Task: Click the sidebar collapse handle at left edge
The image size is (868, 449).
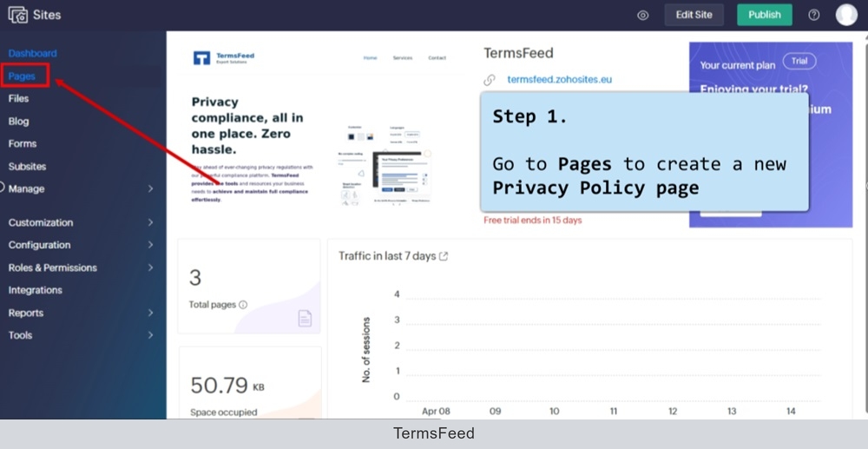Action: (2, 187)
